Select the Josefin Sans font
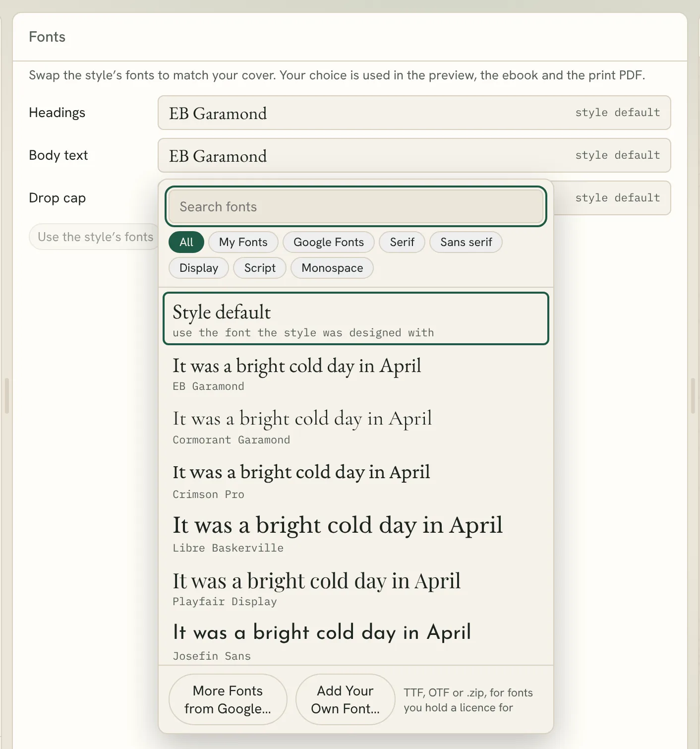The height and width of the screenshot is (749, 700). 355,640
